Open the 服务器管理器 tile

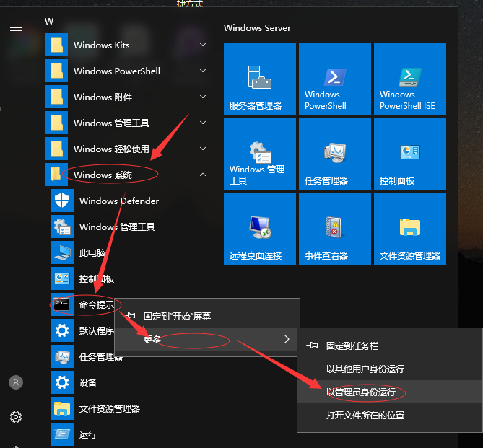point(260,79)
